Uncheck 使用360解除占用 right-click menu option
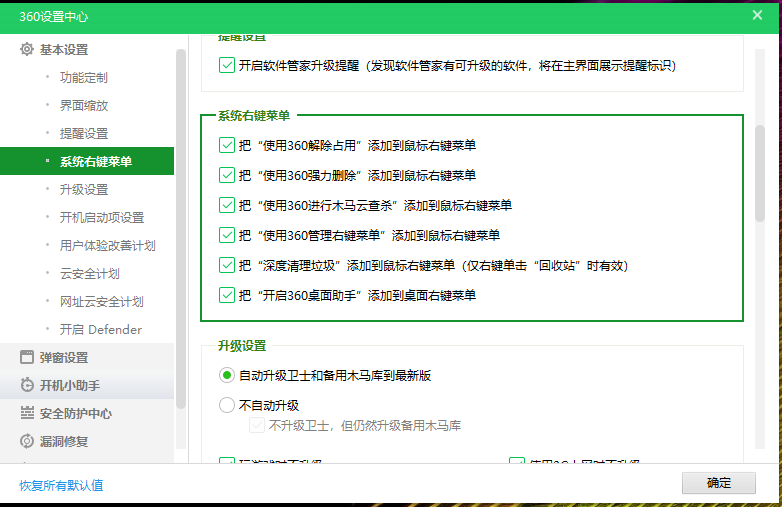782x507 pixels. click(x=227, y=145)
